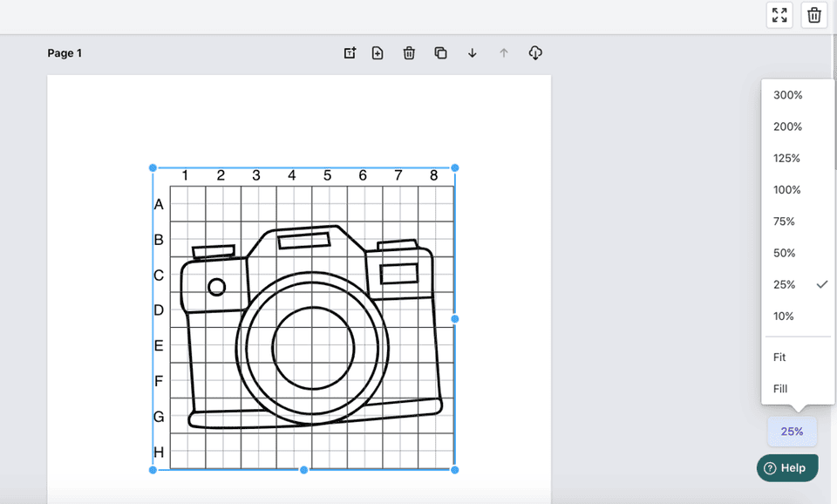
Task: Select 75% zoom option
Action: [x=798, y=221]
